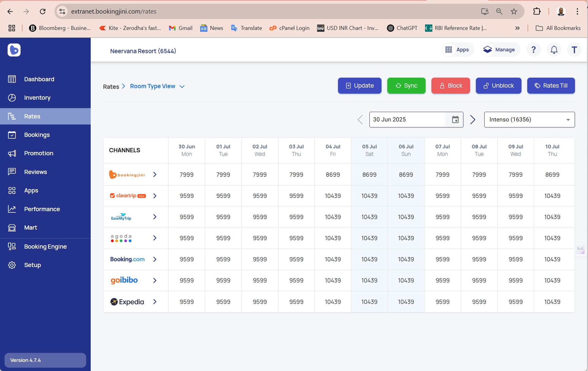This screenshot has height=371, width=588.
Task: Click the help question mark icon
Action: (x=533, y=50)
